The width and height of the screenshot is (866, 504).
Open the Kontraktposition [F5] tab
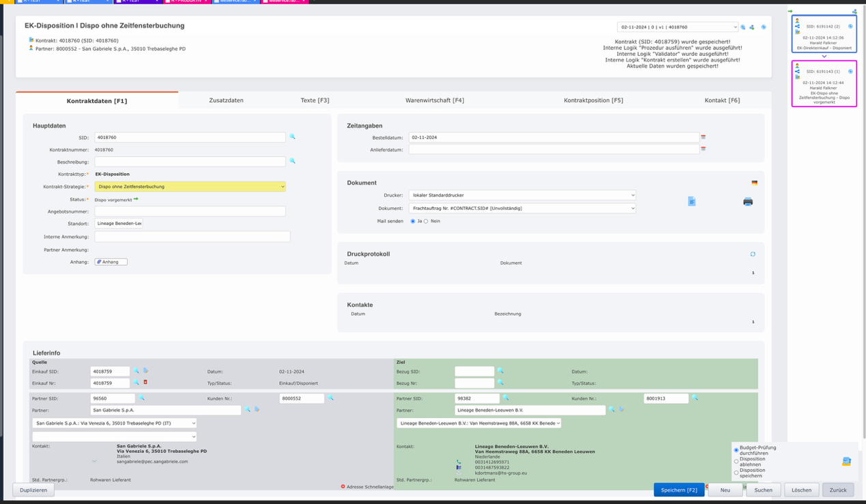tap(593, 100)
